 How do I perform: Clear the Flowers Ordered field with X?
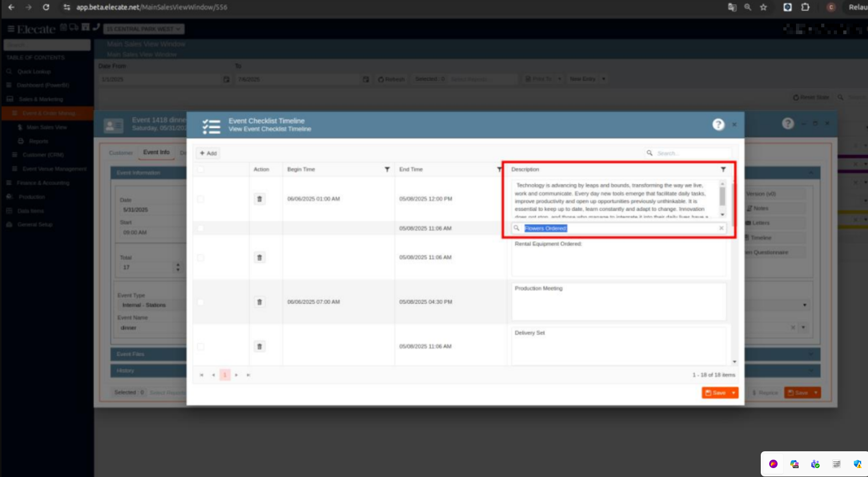tap(721, 228)
